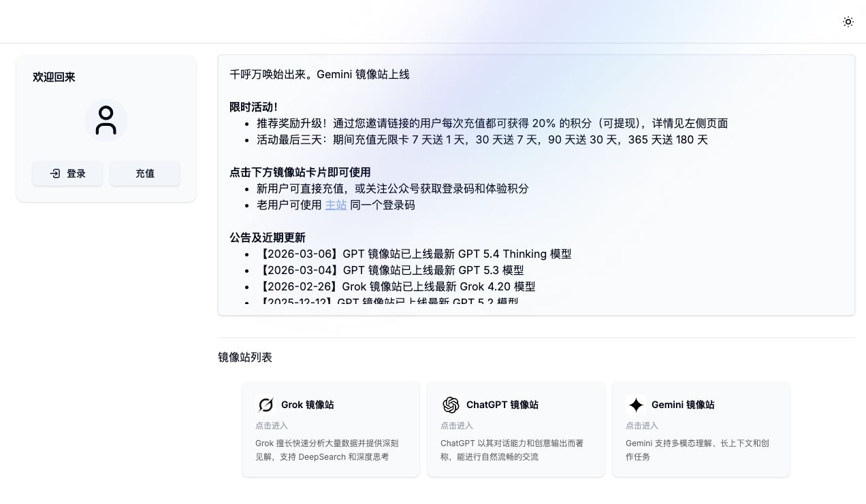
Task: Click the ChatGPT logo icon
Action: click(450, 405)
